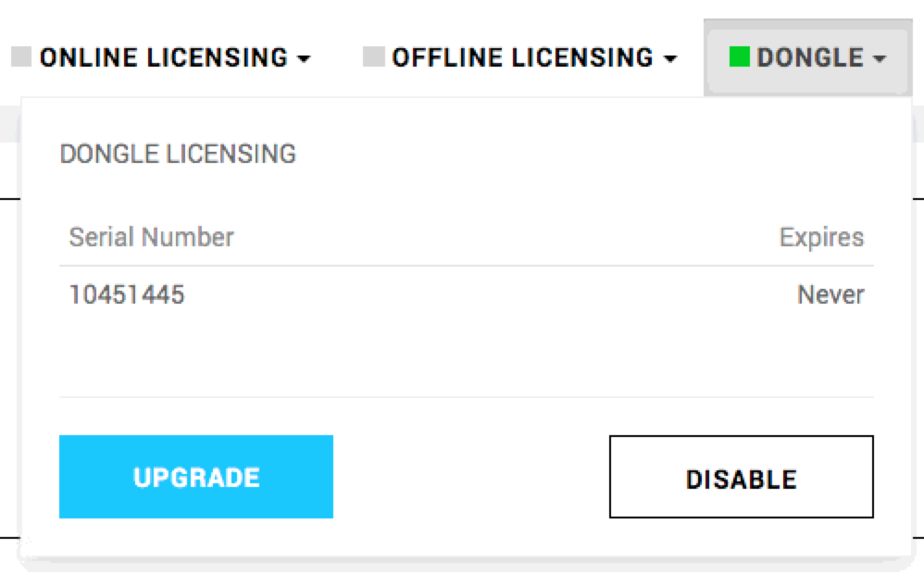Image resolution: width=924 pixels, height=574 pixels.
Task: Click the empty space between the Offline Licensing and Dongle menus
Action: 691,57
